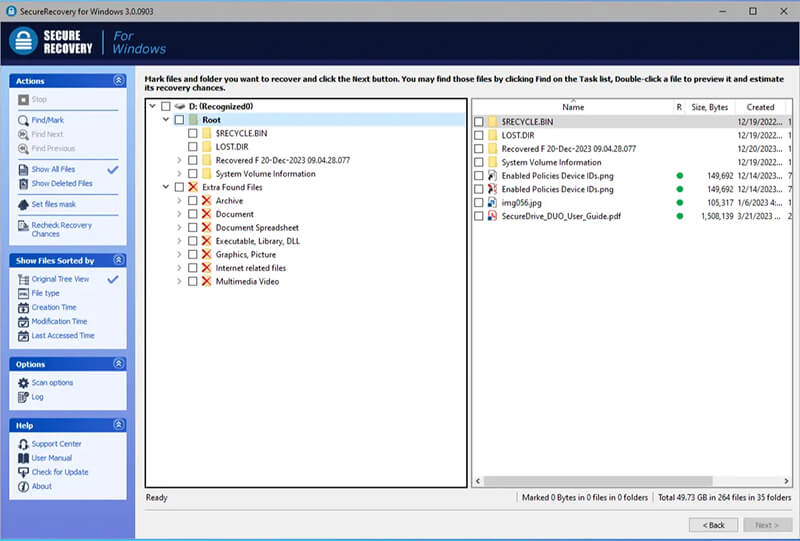Collapse the Show Files Sorted by panel
Screen dimensions: 800x541
tap(118, 260)
